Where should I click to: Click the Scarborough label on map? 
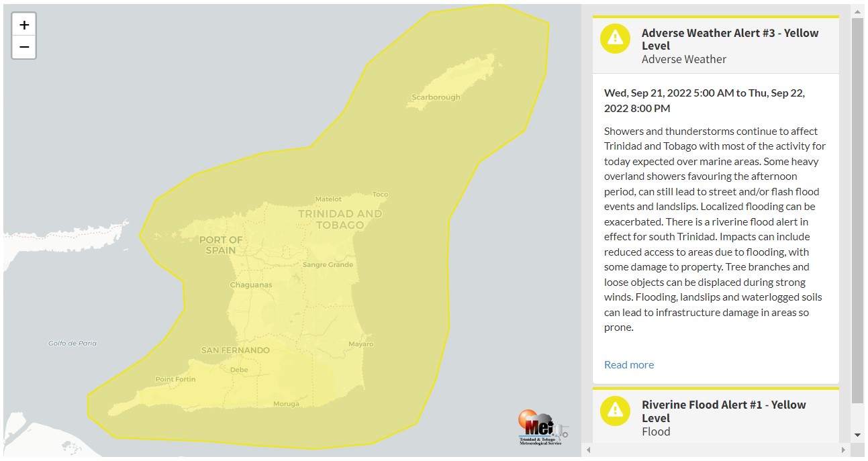[x=436, y=97]
